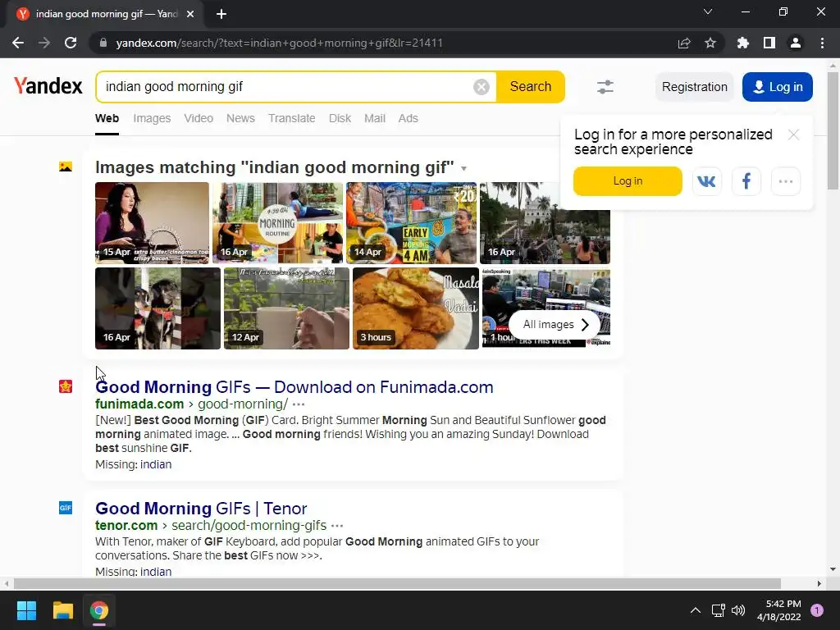
Task: Open Masala Vadai thumbnail 3 hours
Action: click(416, 308)
